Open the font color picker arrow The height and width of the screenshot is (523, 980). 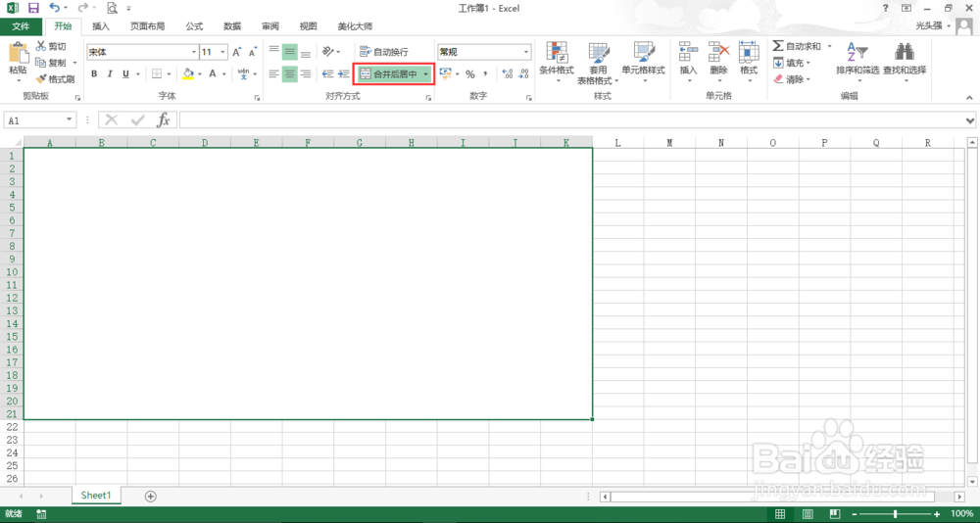(x=225, y=73)
